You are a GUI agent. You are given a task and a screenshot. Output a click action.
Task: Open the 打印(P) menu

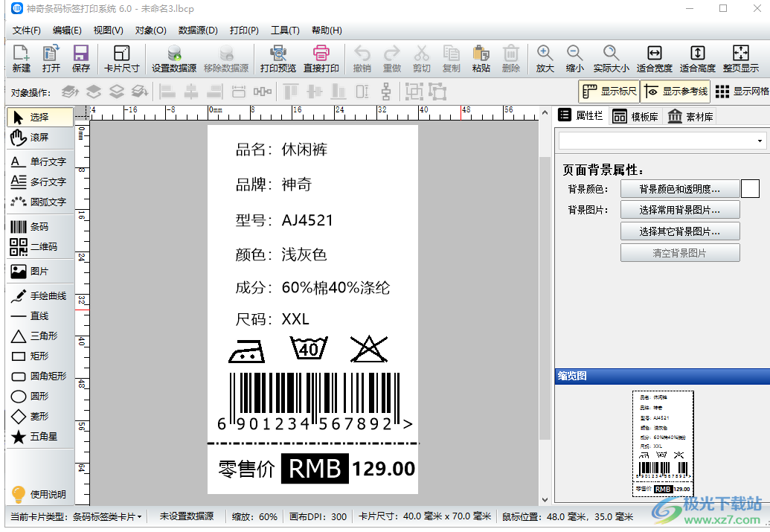(x=244, y=31)
